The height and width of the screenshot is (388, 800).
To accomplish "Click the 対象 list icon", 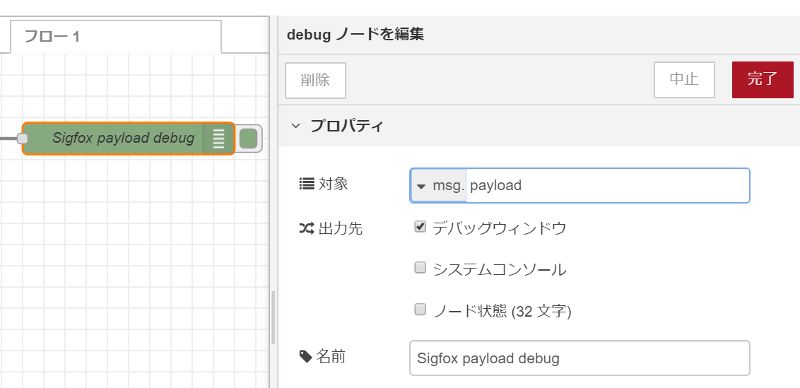I will tap(307, 184).
